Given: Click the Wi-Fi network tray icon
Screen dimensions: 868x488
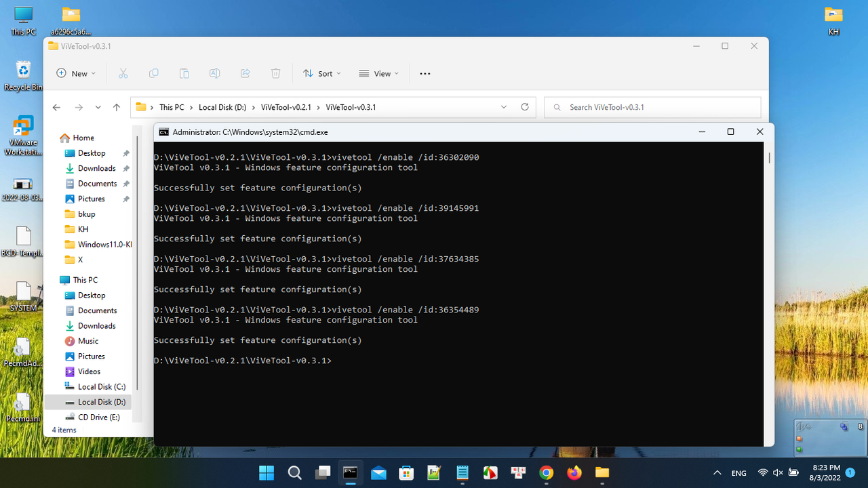Looking at the screenshot, I should (x=763, y=472).
